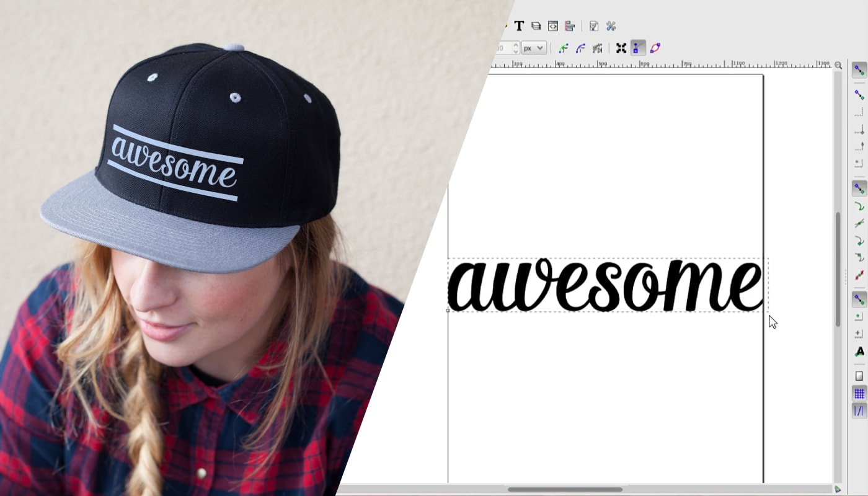Toggle snap to guides
868x496 pixels.
859,410
